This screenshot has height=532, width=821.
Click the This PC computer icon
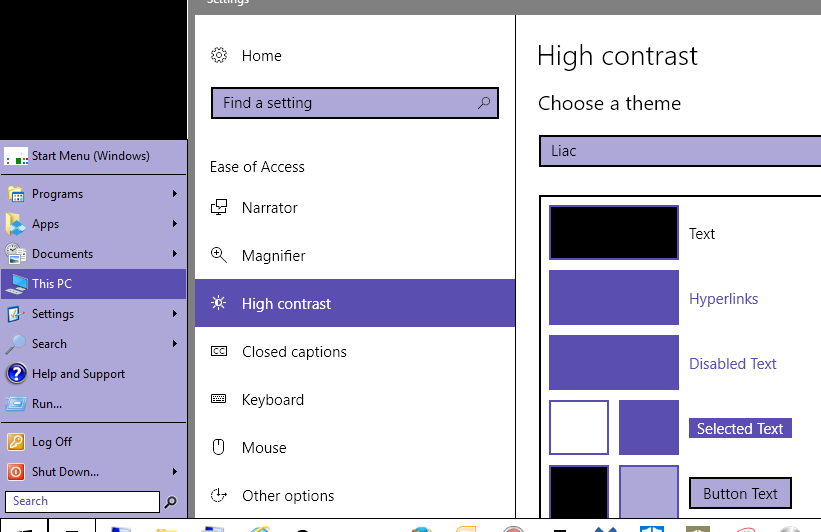16,284
